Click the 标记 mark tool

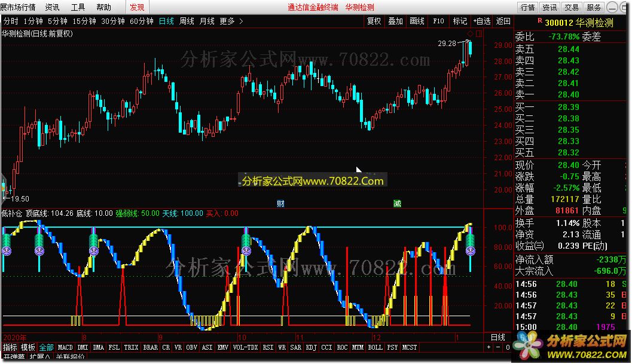point(460,21)
